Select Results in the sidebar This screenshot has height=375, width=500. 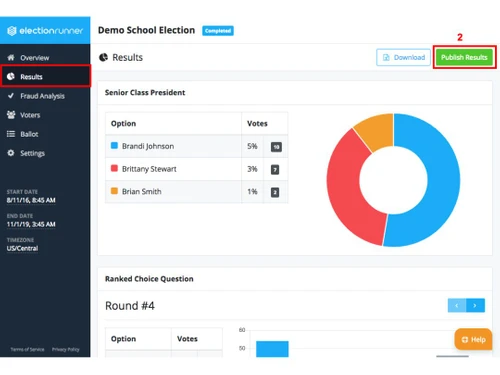pos(45,77)
